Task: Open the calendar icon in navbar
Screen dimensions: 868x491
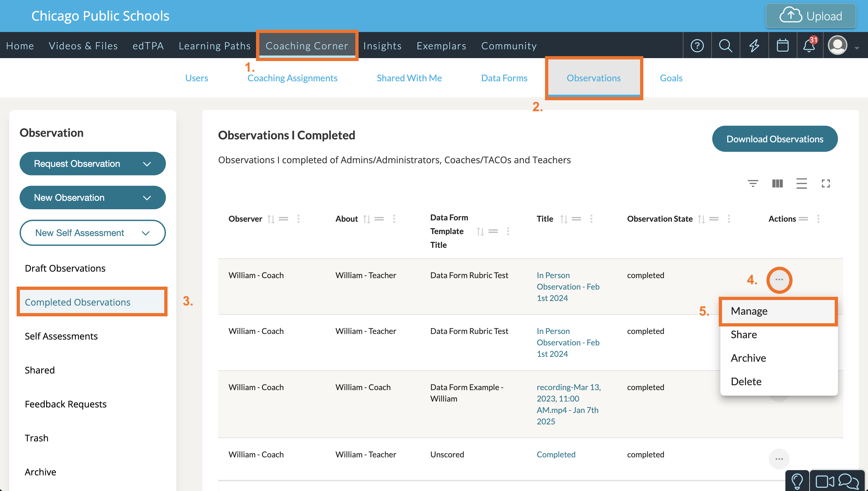Action: (x=782, y=45)
